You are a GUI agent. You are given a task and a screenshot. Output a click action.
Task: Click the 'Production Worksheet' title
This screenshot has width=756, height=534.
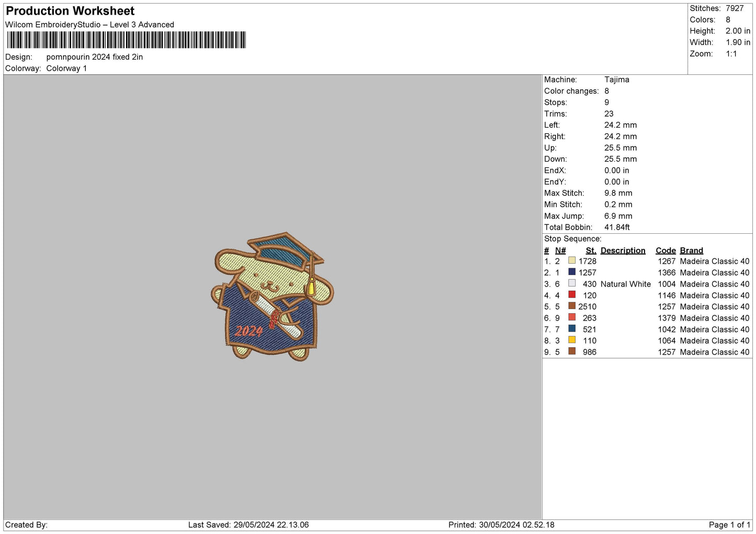click(x=70, y=11)
